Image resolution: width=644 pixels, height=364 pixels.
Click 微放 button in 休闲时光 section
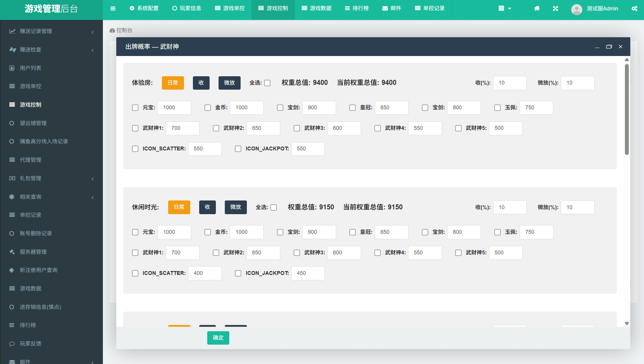(236, 207)
